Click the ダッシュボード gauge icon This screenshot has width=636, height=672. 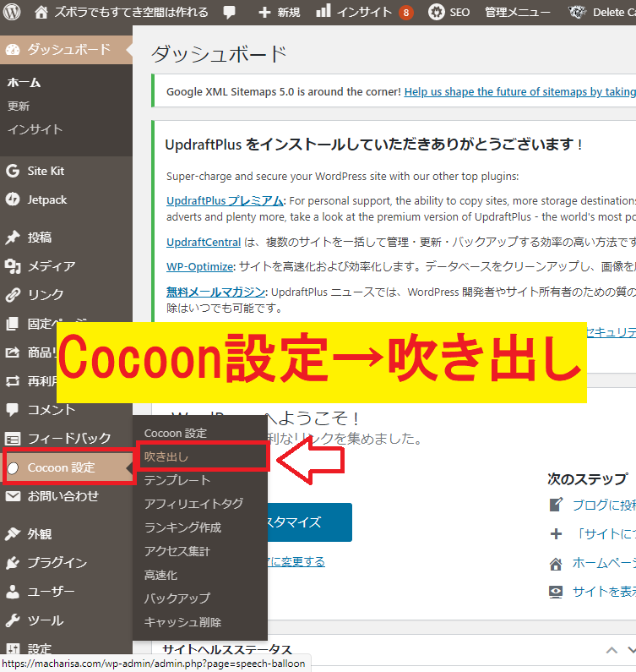(x=13, y=50)
